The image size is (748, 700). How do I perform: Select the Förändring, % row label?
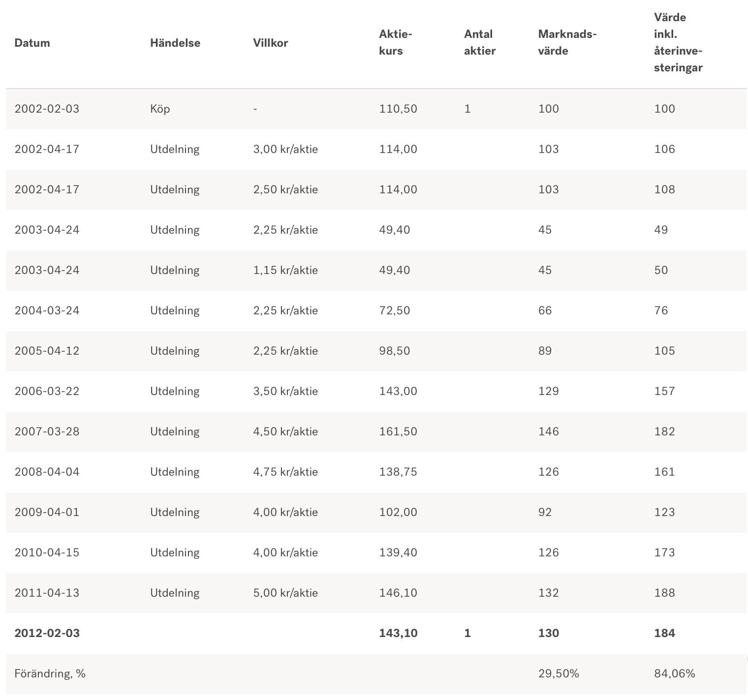pyautogui.click(x=50, y=673)
